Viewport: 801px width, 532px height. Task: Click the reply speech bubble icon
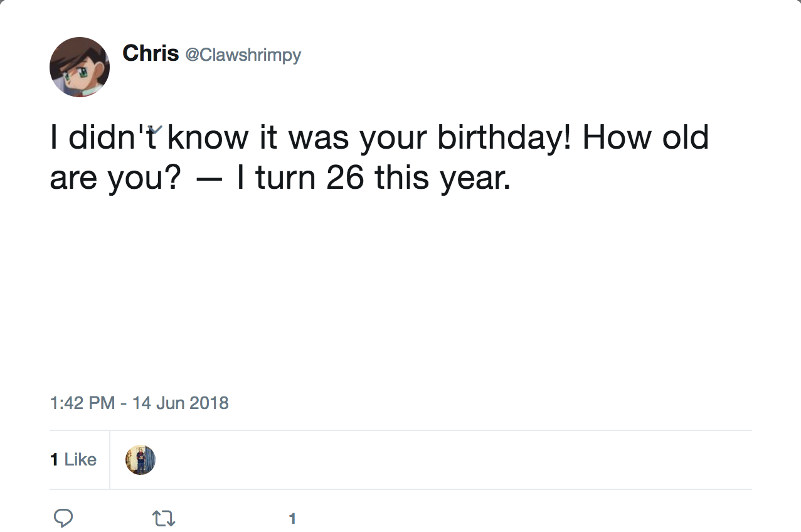point(63,518)
